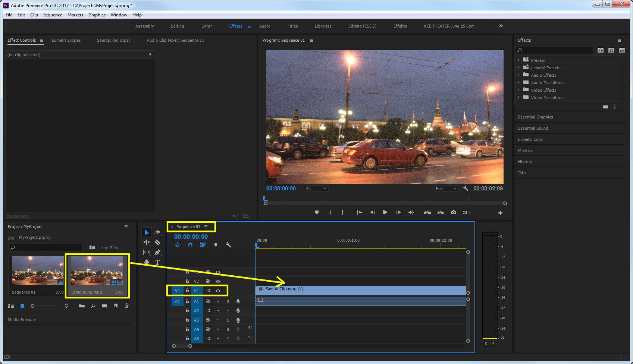The image size is (633, 364).
Task: Select the Razor tool
Action: [158, 242]
